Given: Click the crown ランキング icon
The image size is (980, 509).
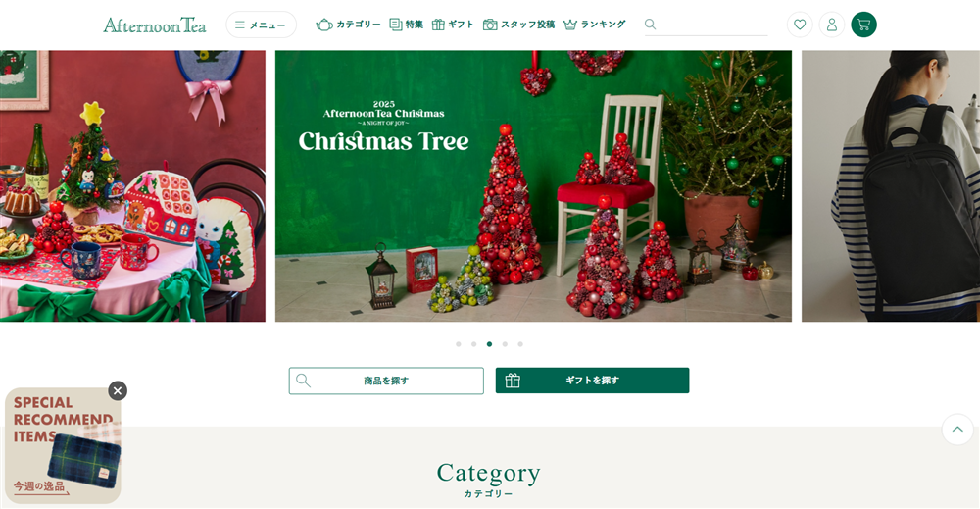Looking at the screenshot, I should pos(570,25).
